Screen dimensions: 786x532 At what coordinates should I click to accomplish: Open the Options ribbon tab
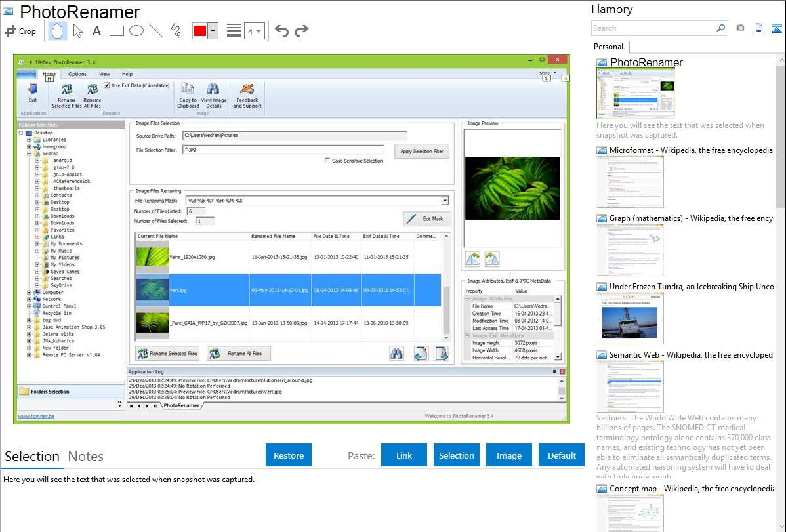coord(77,73)
